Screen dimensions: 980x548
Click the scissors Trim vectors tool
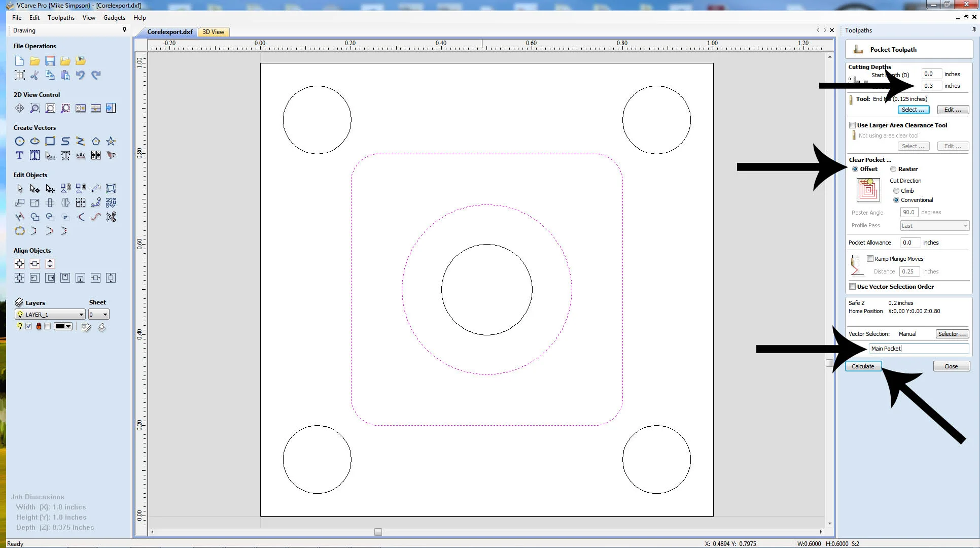coord(111,217)
